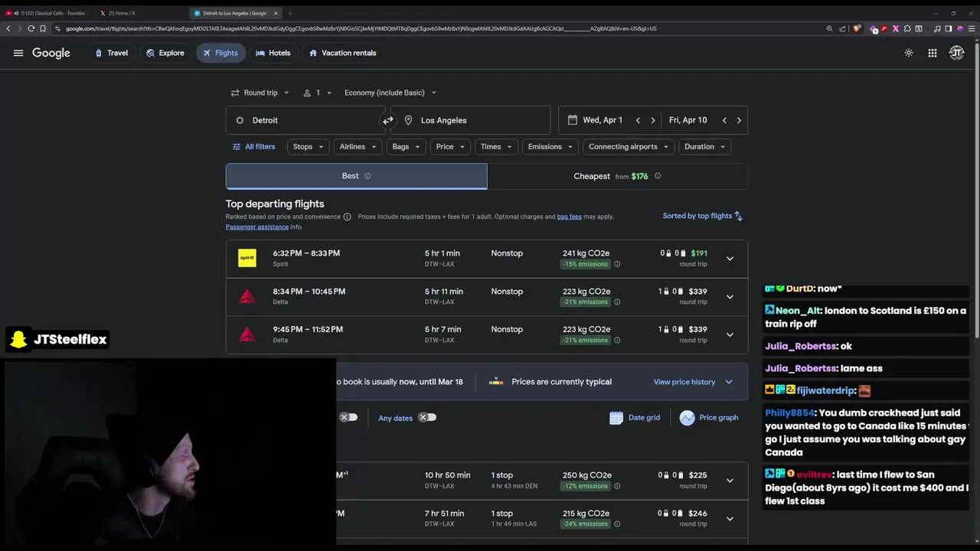
Task: Click the Google logo
Action: click(x=51, y=53)
